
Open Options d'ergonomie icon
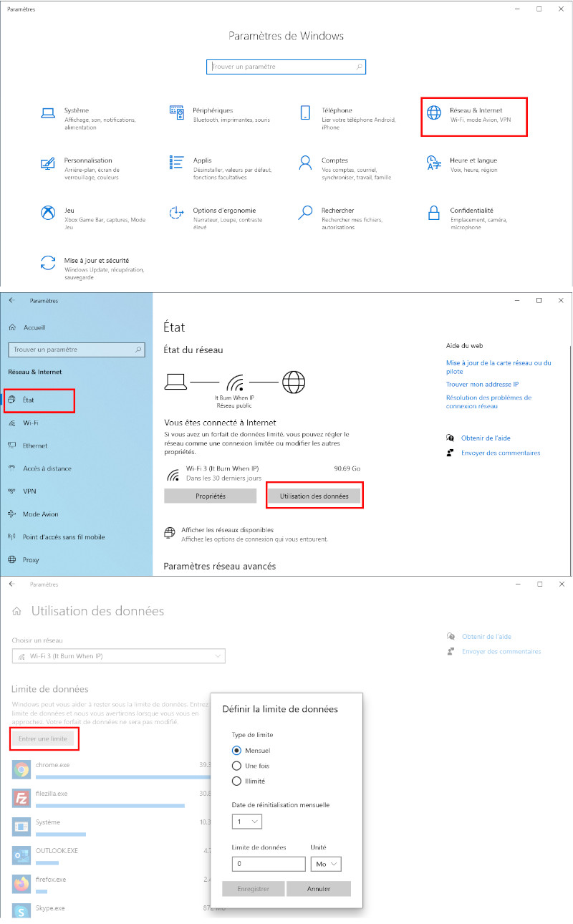pos(176,212)
